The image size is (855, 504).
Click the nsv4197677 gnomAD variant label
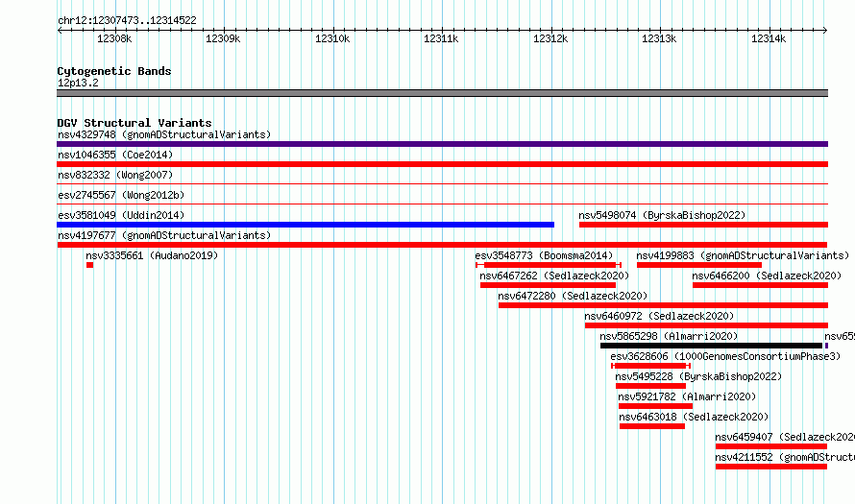click(x=164, y=235)
